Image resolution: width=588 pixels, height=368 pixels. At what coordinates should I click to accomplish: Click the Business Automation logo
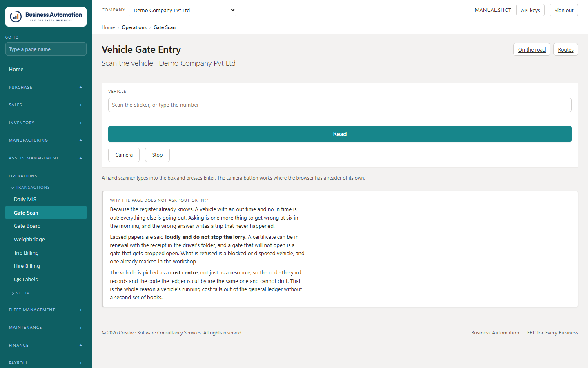tap(46, 17)
